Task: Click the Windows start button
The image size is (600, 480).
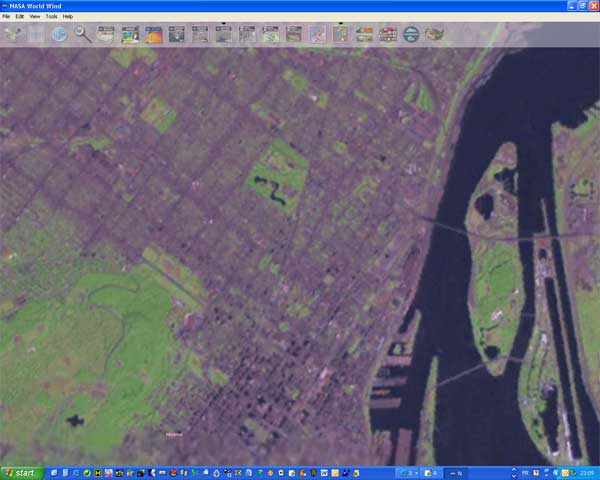Action: 21,472
